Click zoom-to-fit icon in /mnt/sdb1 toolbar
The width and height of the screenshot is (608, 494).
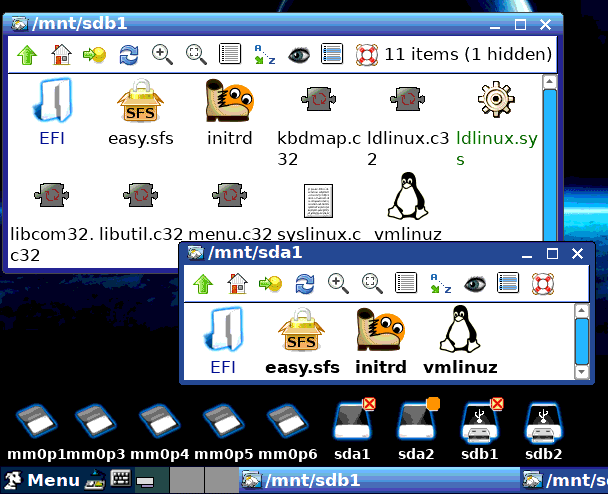196,54
